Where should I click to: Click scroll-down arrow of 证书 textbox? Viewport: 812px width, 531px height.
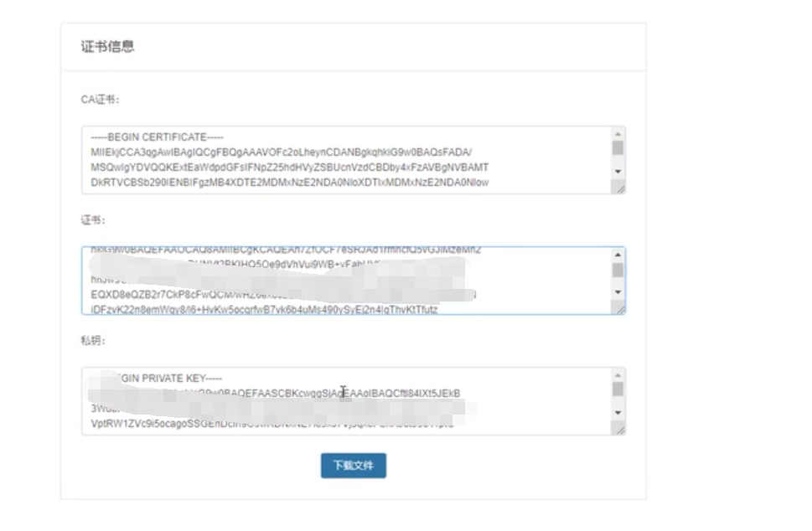tap(618, 292)
